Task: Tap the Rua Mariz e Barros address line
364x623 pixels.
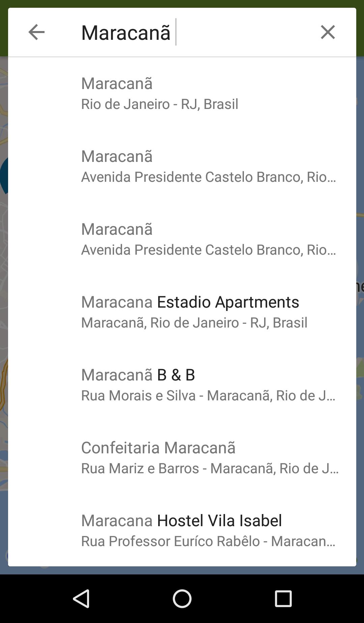Action: pos(210,469)
